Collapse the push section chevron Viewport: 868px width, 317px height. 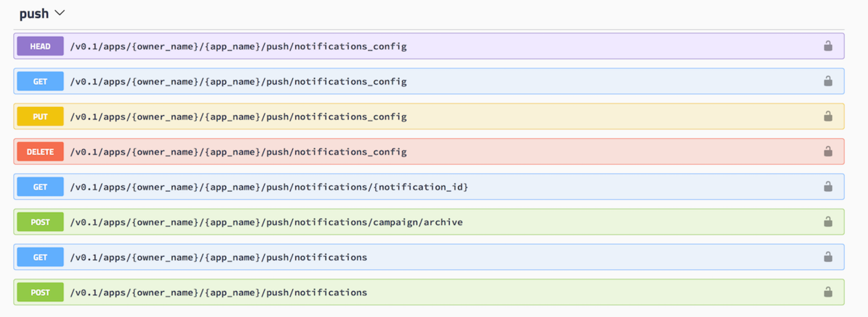59,14
